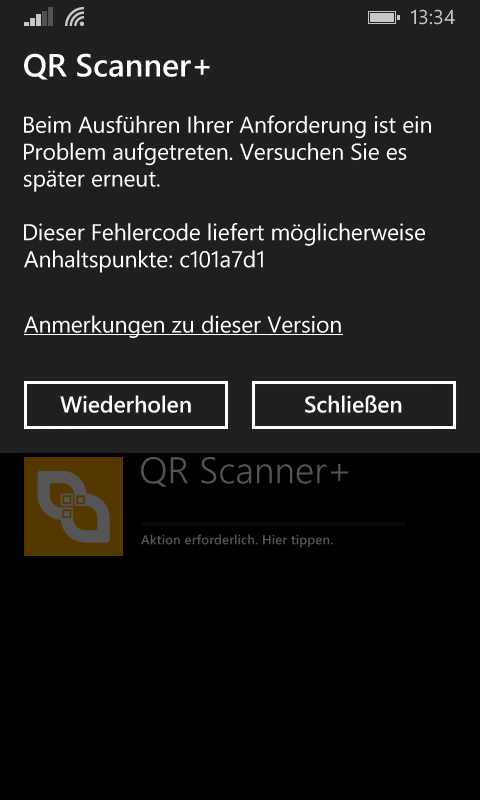Tap the battery indicator icon

coord(384,18)
